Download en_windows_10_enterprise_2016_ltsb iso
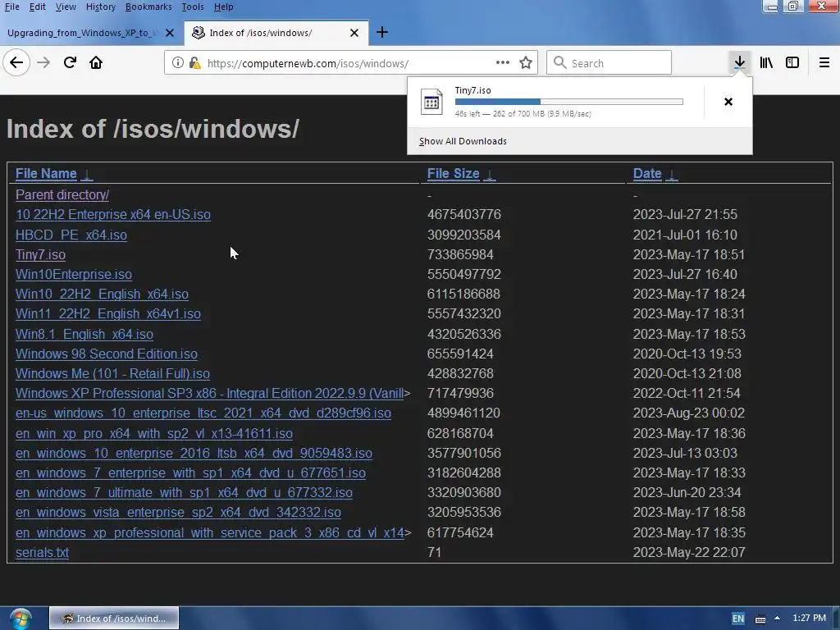This screenshot has width=840, height=630. 194,453
